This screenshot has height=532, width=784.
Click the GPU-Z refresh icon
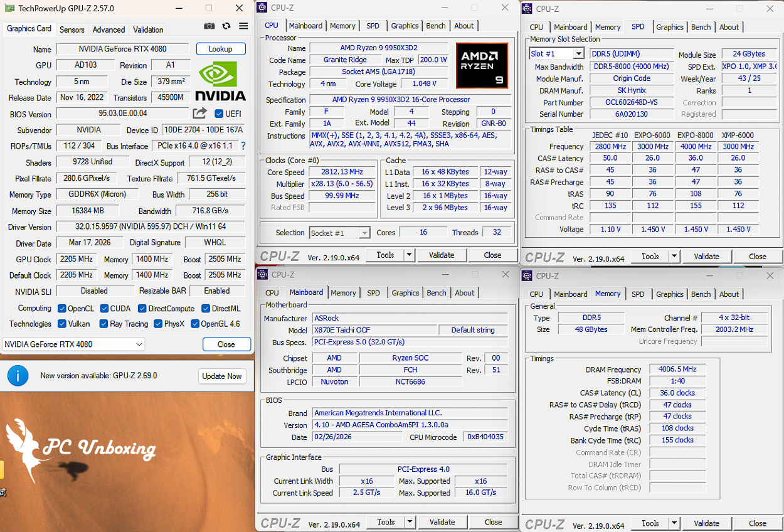[x=226, y=26]
